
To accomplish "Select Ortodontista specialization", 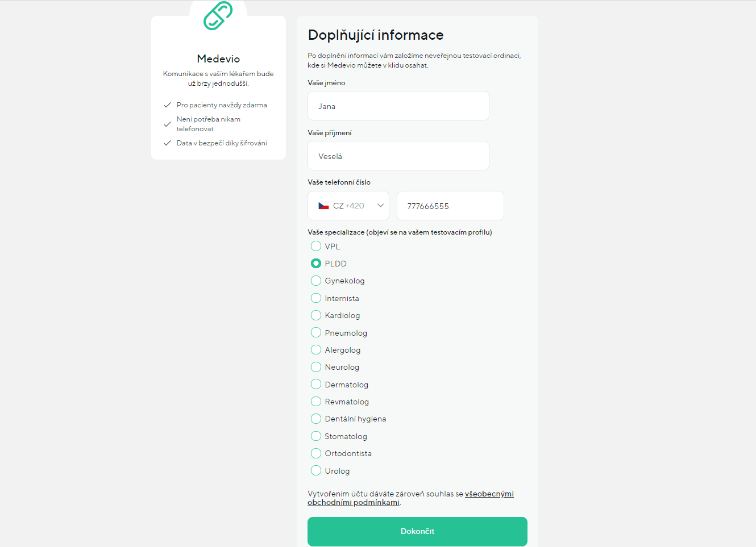I will click(x=316, y=453).
